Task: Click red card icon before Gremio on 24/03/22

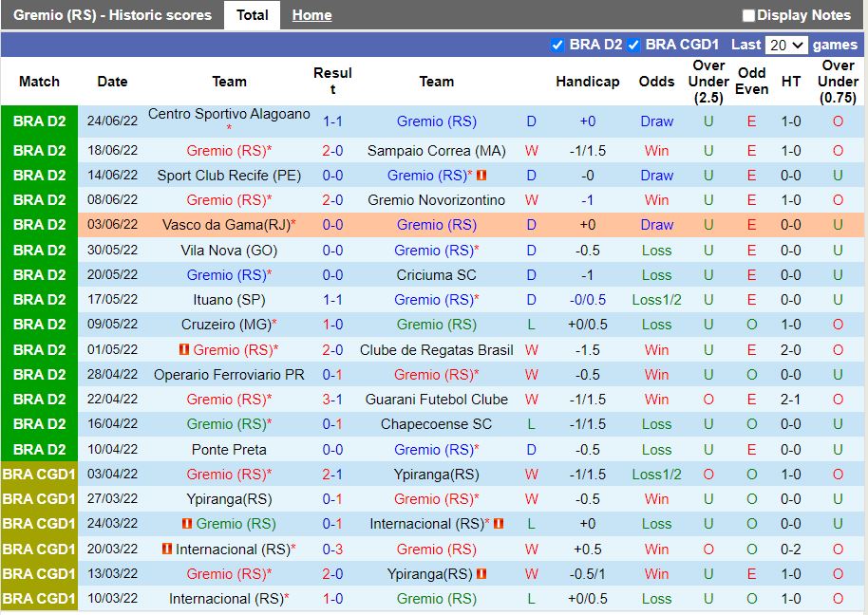Action: [x=187, y=524]
